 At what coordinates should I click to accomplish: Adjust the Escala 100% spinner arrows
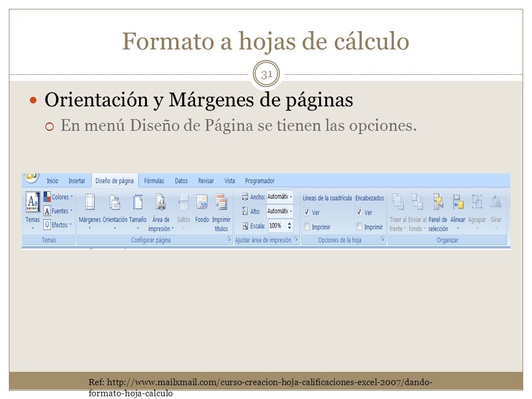click(x=289, y=226)
